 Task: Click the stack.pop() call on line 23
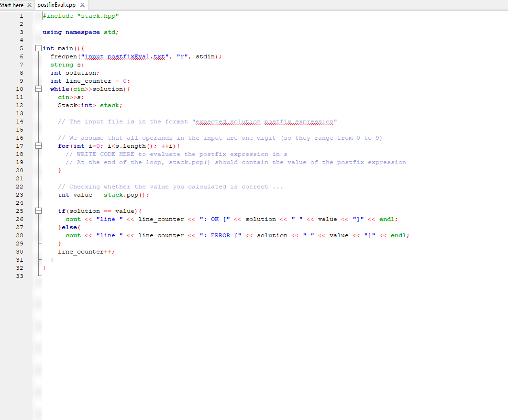coord(128,195)
